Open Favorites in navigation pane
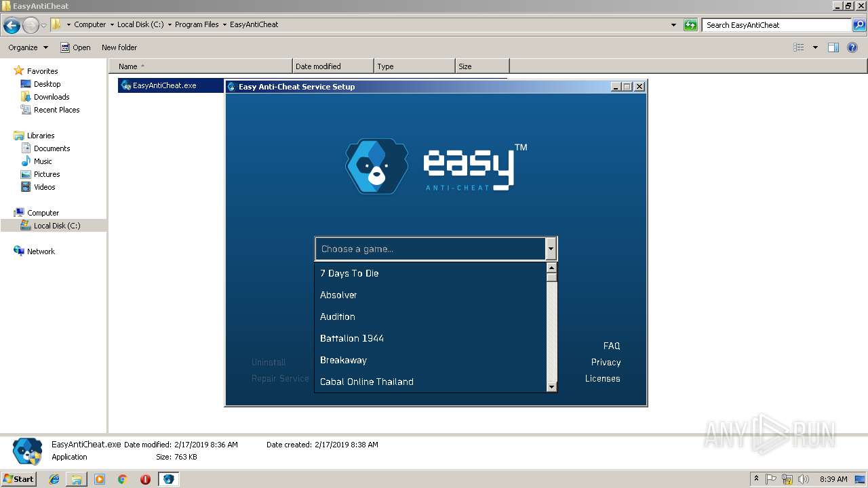The width and height of the screenshot is (868, 488). [42, 71]
